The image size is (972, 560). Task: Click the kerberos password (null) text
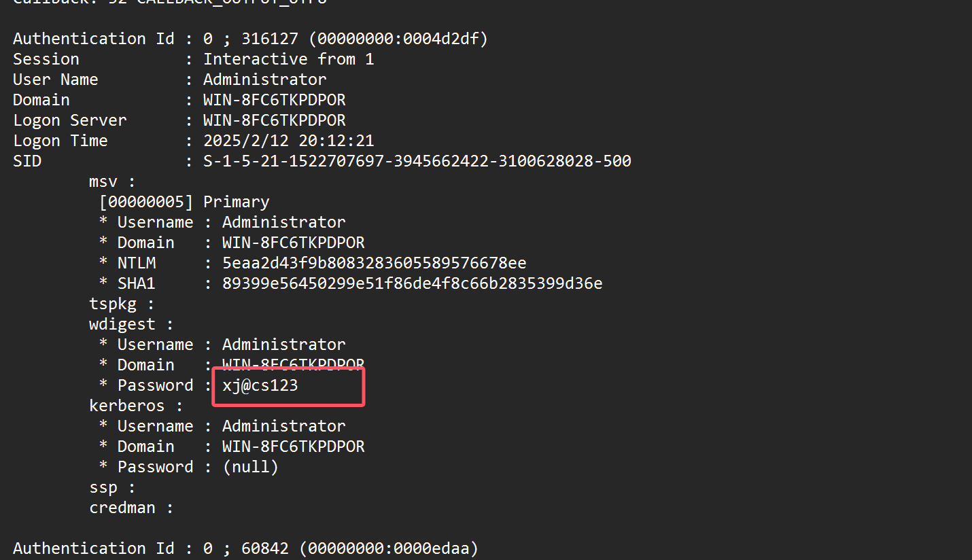(251, 467)
